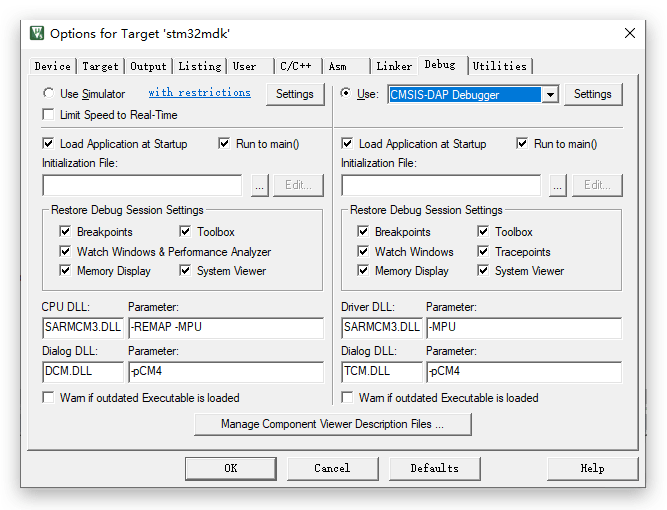Confirm with the OK button

(231, 469)
